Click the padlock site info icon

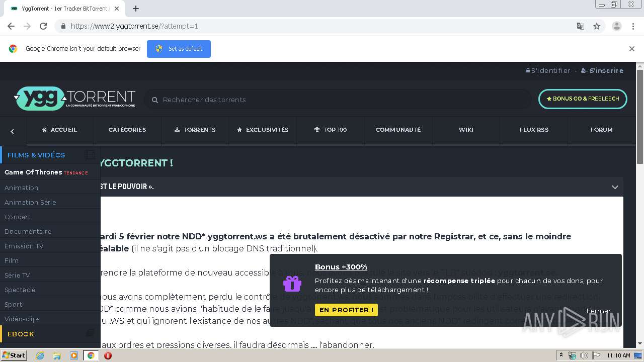(x=63, y=26)
